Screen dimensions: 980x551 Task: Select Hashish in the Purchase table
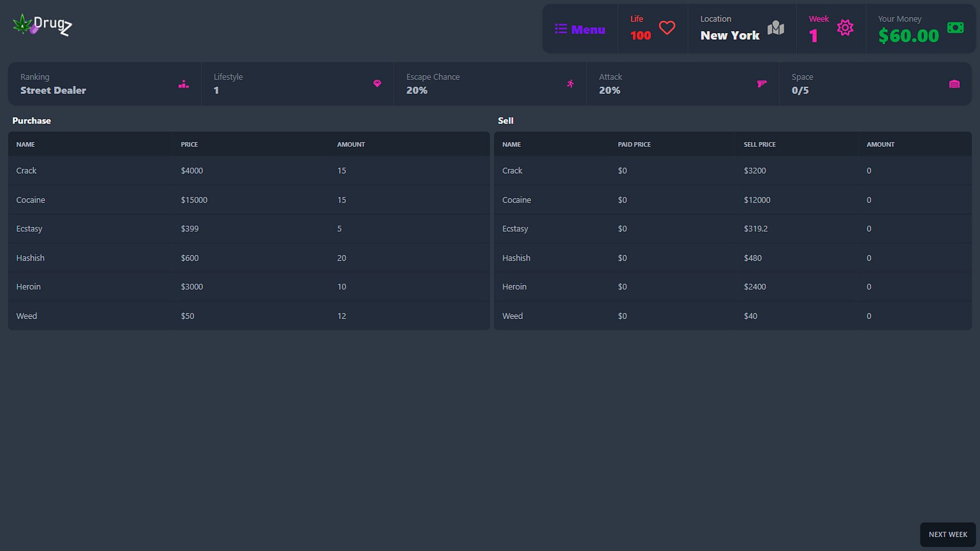point(30,258)
